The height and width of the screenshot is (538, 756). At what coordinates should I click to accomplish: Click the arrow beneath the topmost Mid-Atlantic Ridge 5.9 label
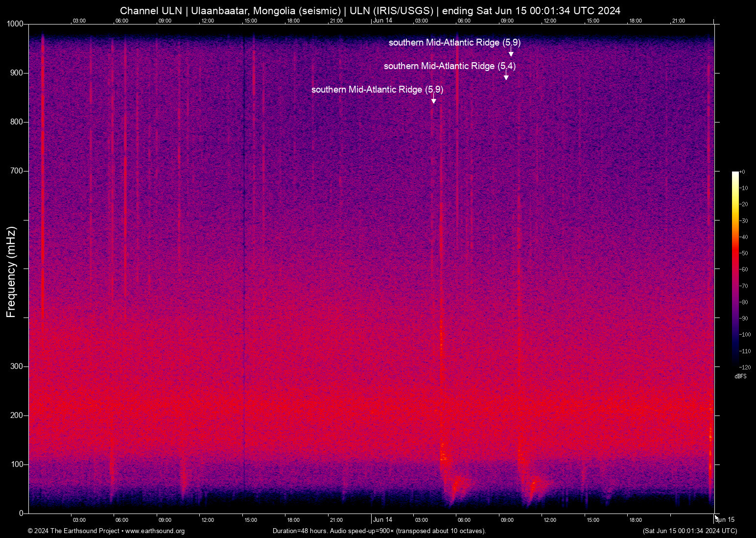[x=511, y=53]
